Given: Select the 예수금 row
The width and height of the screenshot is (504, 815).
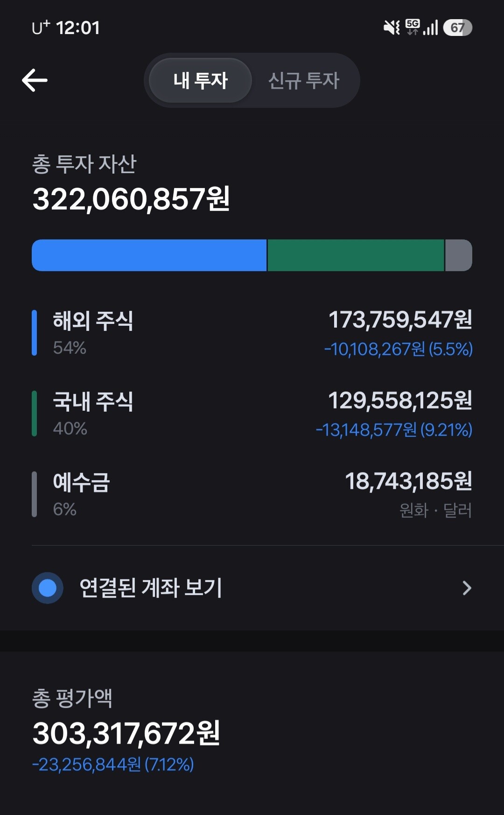Looking at the screenshot, I should point(252,495).
